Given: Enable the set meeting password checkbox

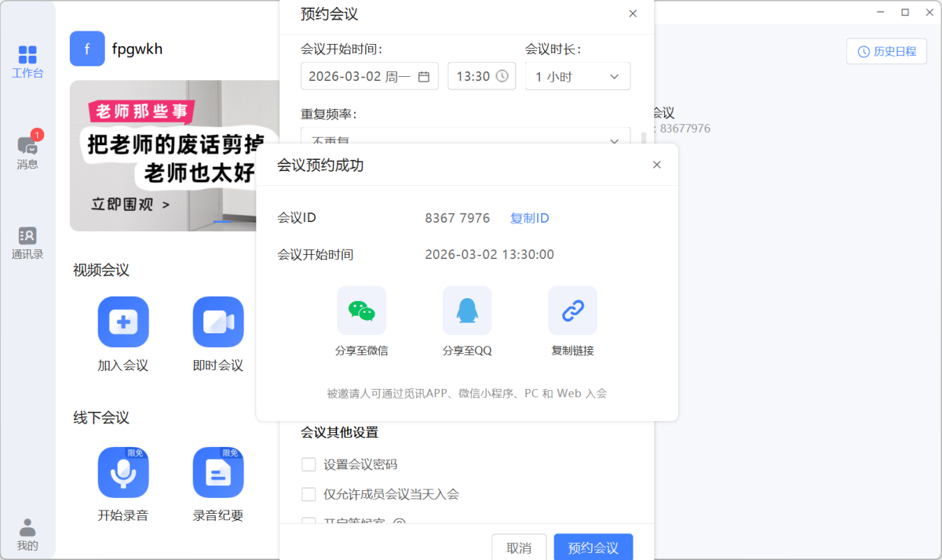Looking at the screenshot, I should click(x=309, y=464).
